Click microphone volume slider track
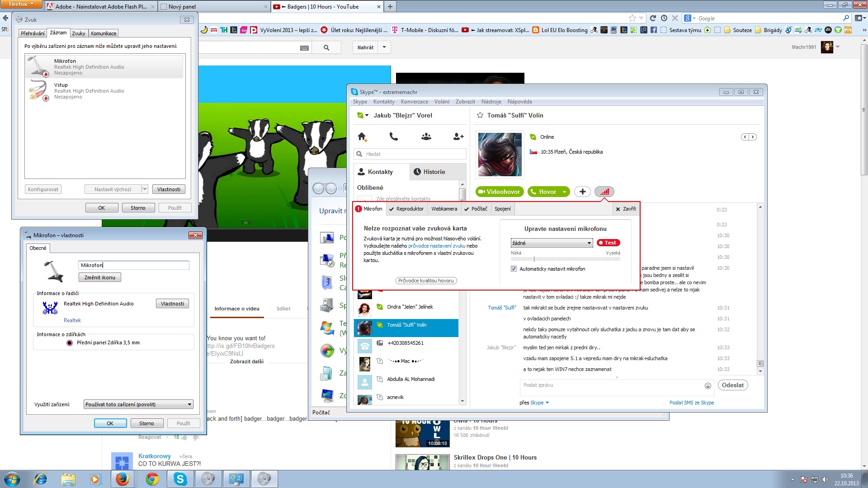 (x=565, y=259)
